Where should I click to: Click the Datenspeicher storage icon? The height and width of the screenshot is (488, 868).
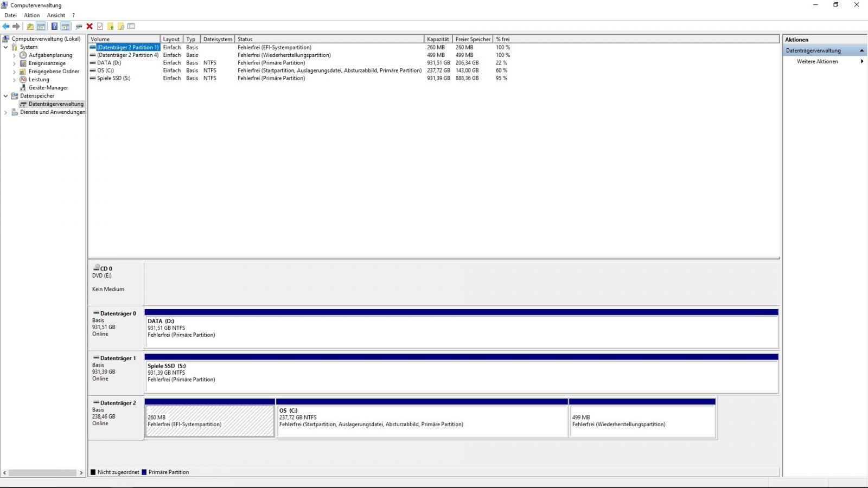click(15, 96)
